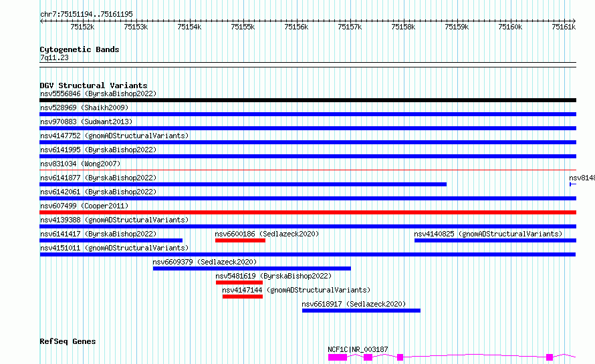The image size is (595, 364).
Task: Click the blue nsv6141877 variant bar
Action: 243,184
